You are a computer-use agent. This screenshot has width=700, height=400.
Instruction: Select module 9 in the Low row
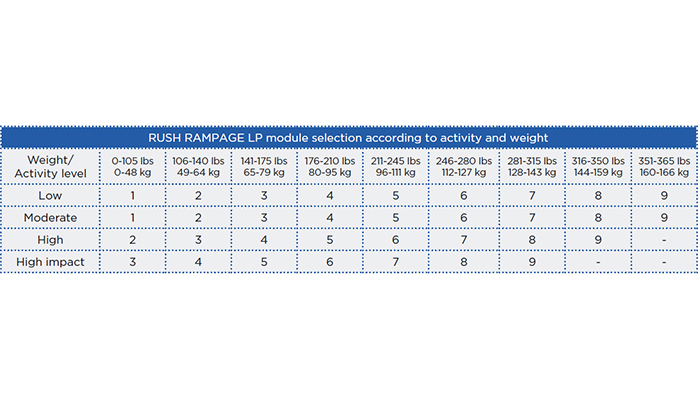[x=664, y=195]
